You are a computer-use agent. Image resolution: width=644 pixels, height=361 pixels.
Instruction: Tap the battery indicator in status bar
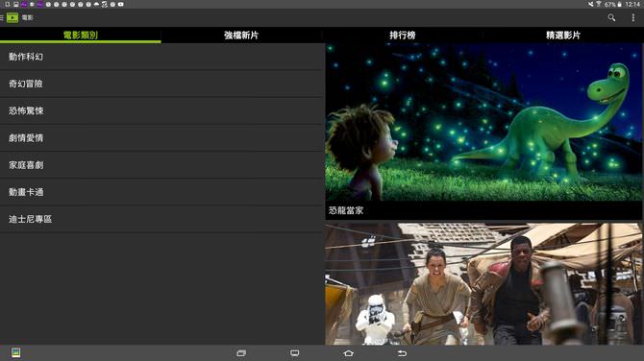coord(619,4)
